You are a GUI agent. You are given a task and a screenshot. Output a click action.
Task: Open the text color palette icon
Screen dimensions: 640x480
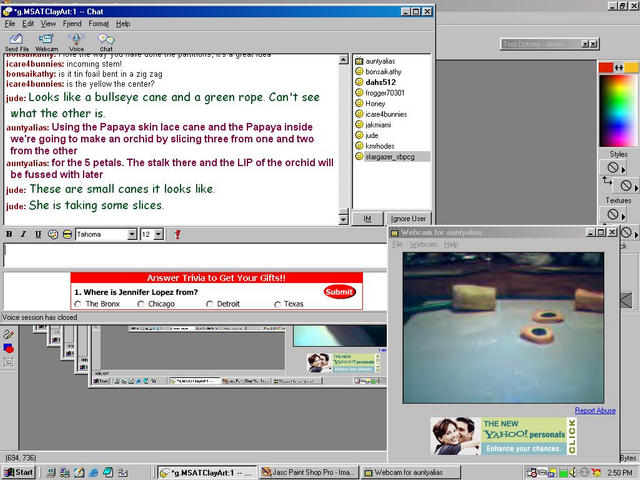click(53, 234)
